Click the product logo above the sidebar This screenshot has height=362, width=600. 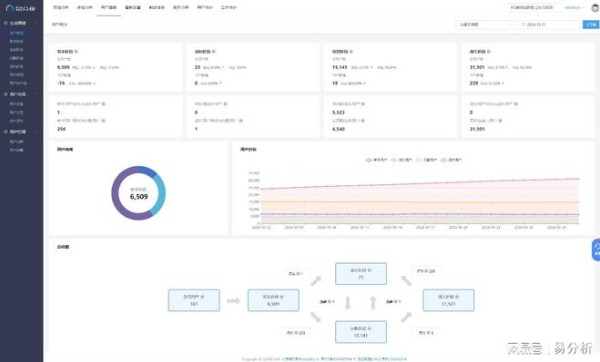20,8
